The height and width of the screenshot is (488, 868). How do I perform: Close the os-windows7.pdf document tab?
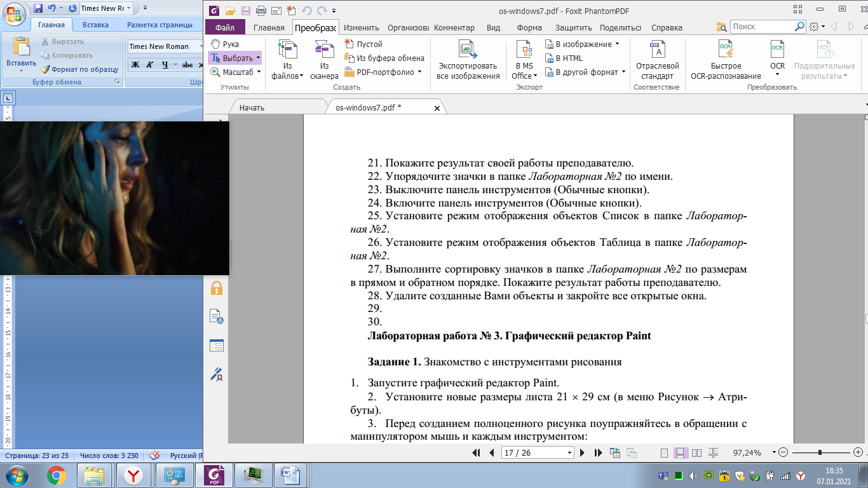437,108
